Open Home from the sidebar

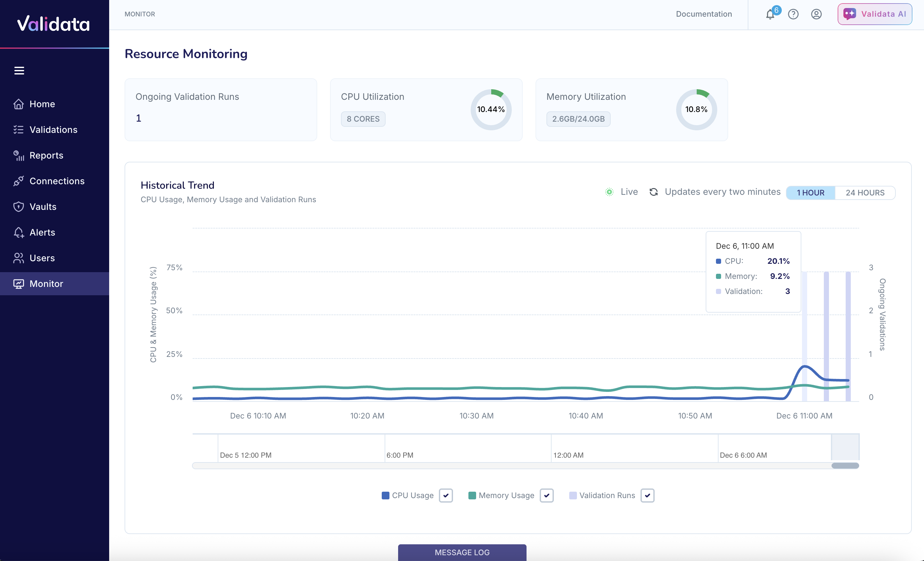[x=42, y=104]
